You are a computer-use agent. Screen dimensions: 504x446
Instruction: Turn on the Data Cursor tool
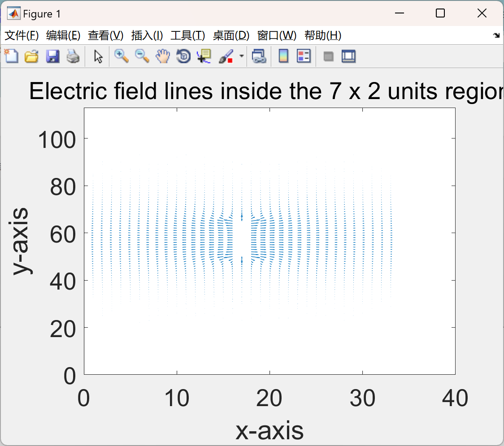click(204, 56)
